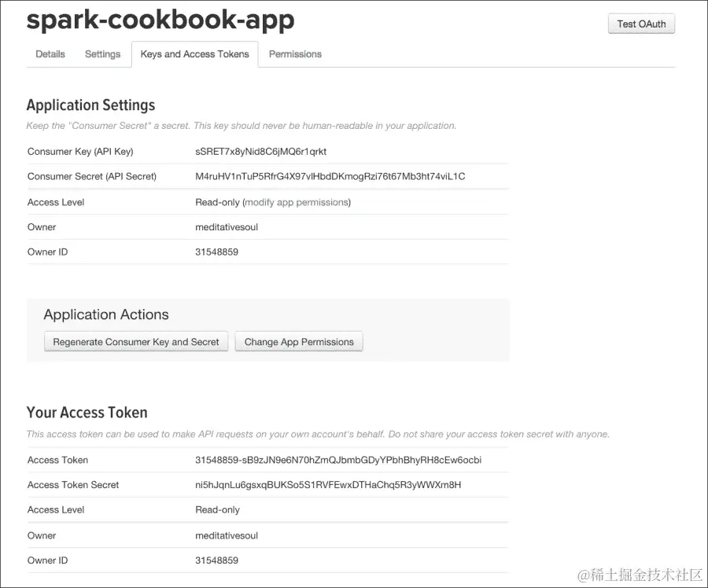
Task: Click the Consumer Secret (API Secret) label
Action: (92, 176)
